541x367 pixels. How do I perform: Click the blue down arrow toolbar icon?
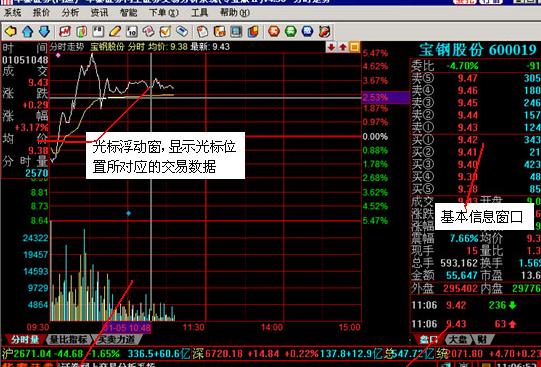pyautogui.click(x=44, y=32)
